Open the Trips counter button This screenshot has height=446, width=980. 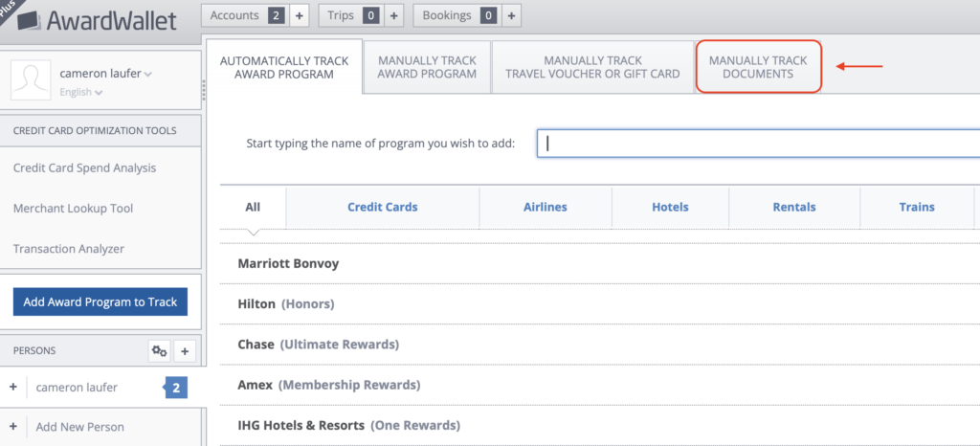(352, 15)
